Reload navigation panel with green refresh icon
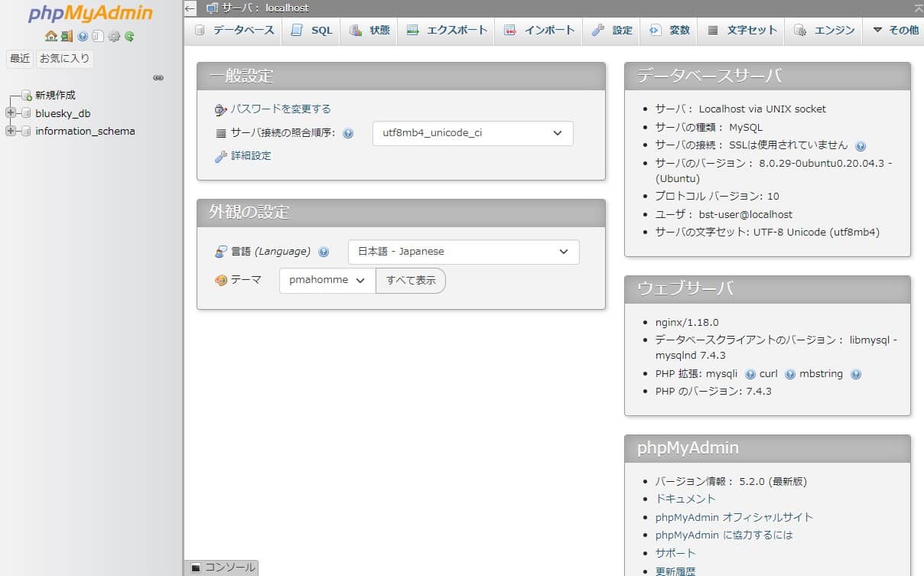Screen dimensions: 924x576 pos(129,36)
